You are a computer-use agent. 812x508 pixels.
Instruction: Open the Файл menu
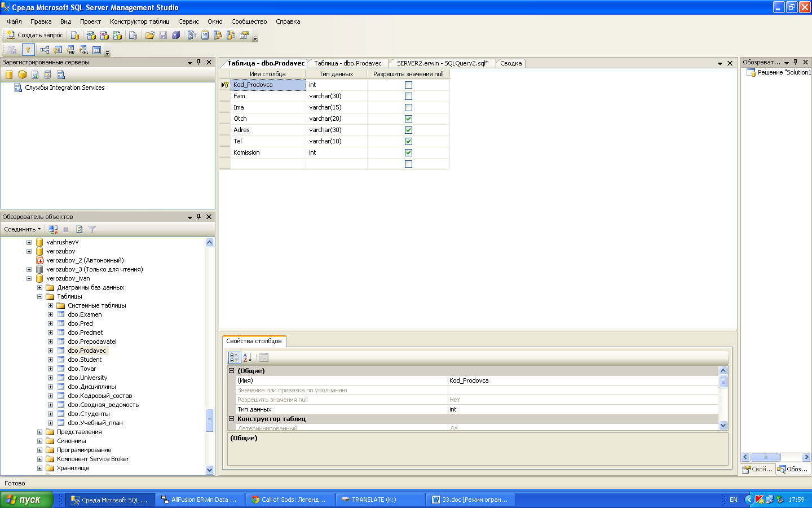click(x=15, y=21)
